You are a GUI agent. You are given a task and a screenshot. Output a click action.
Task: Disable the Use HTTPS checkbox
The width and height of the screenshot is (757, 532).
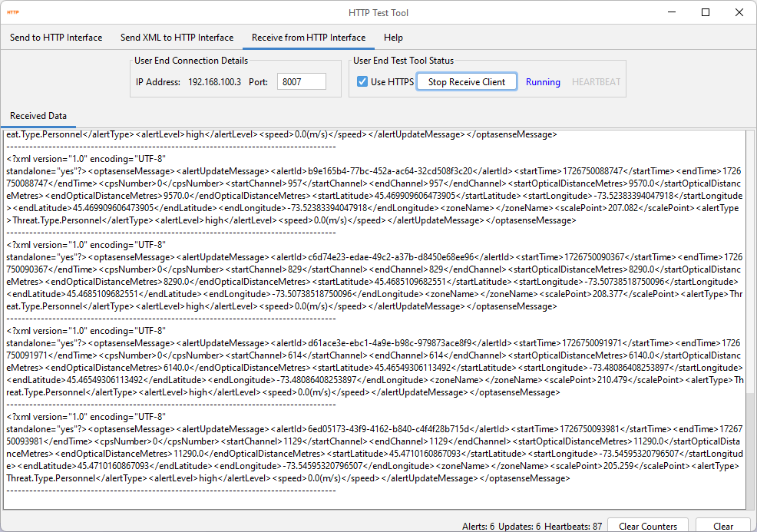[x=362, y=81]
